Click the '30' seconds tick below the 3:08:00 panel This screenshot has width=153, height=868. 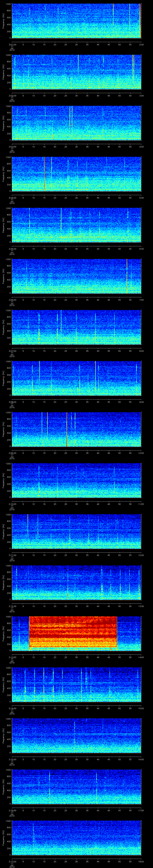pyautogui.click(x=77, y=402)
